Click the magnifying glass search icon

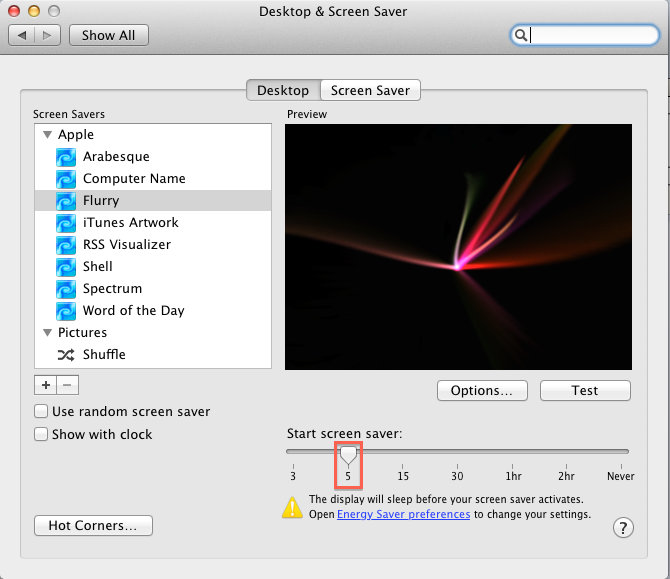[520, 35]
